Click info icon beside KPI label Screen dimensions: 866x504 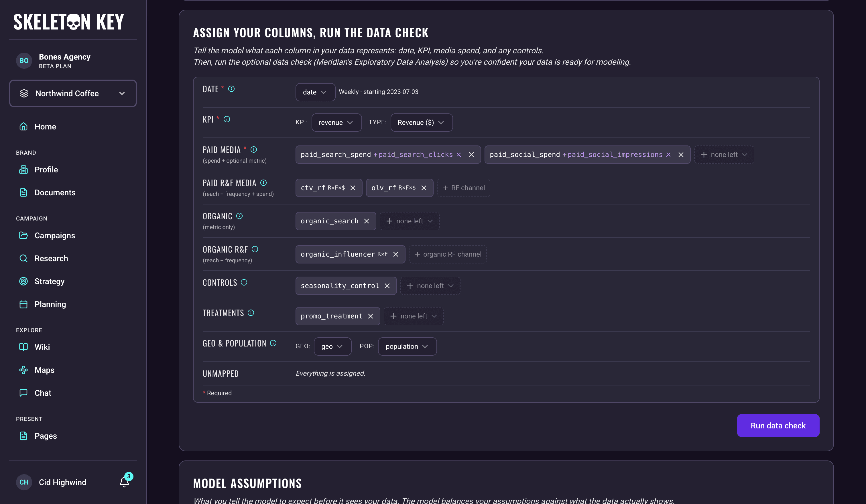tap(227, 119)
